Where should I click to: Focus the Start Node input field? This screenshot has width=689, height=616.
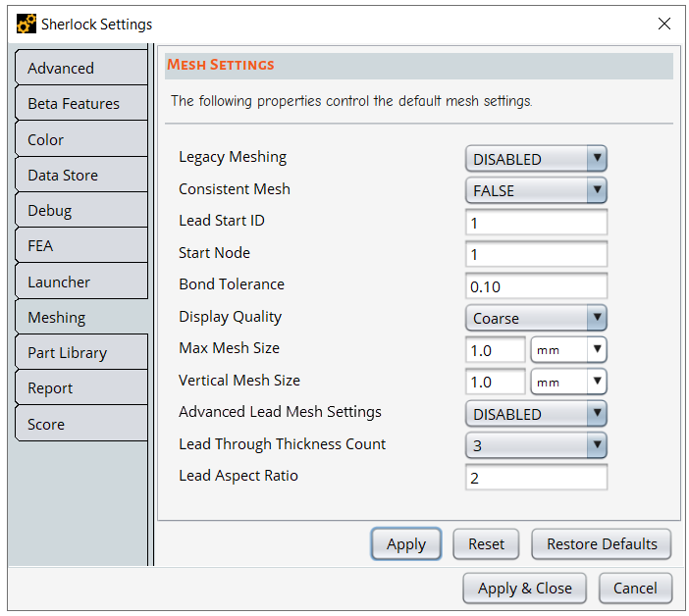(x=536, y=254)
